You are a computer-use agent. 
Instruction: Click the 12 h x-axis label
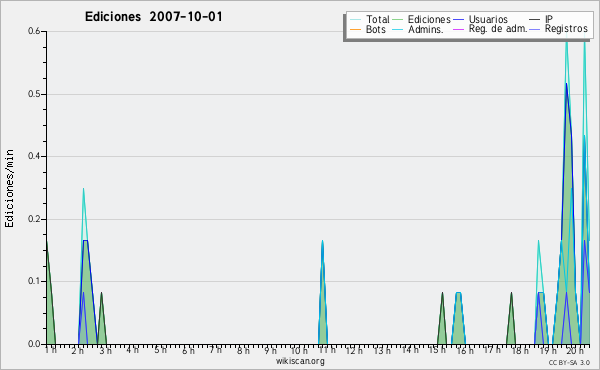(x=354, y=350)
